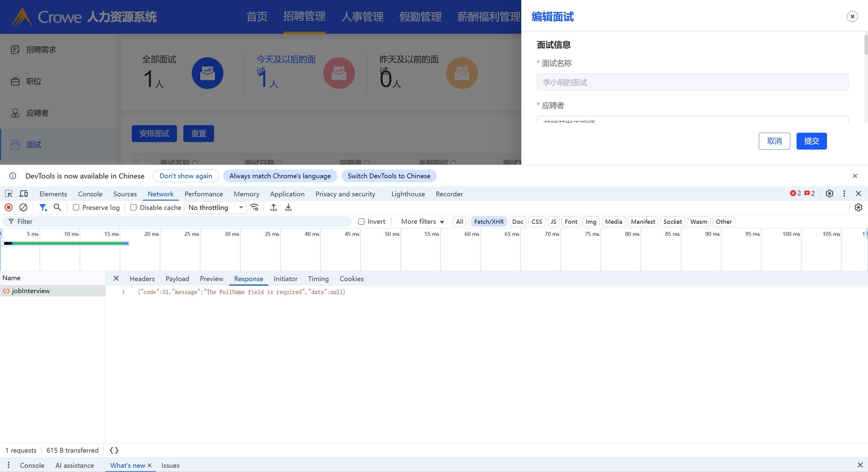Click the network search magnifier icon
The height and width of the screenshot is (472, 868).
click(x=57, y=207)
